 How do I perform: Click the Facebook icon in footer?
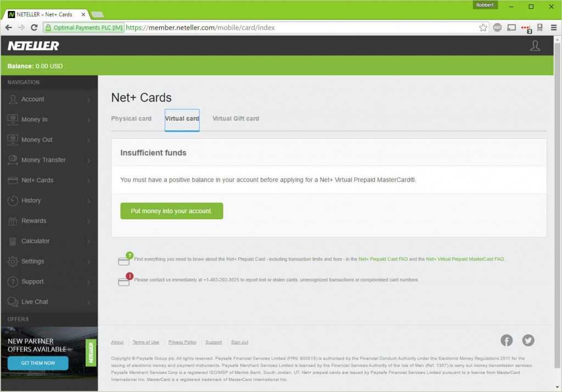(507, 340)
